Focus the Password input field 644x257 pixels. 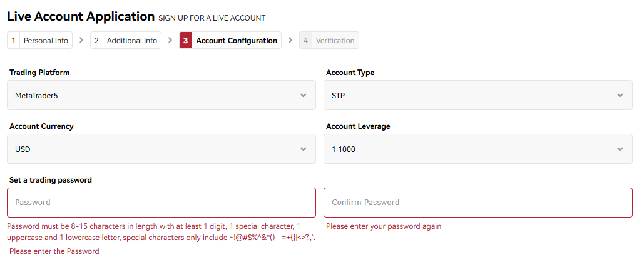tap(161, 203)
